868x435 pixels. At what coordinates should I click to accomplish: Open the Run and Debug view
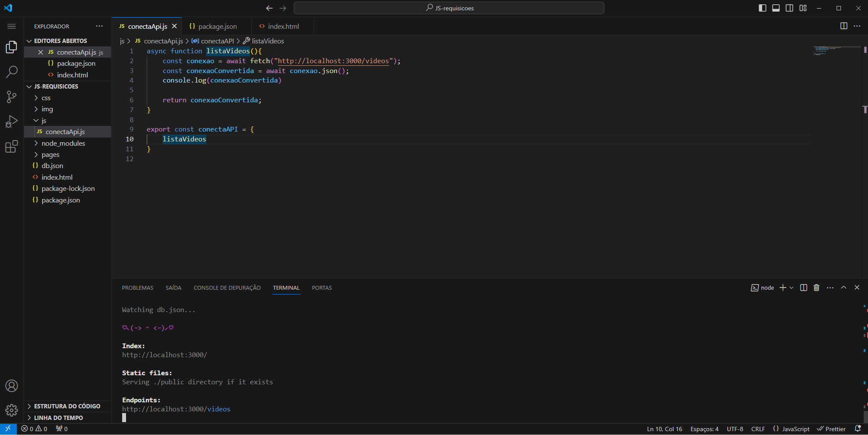click(x=12, y=122)
